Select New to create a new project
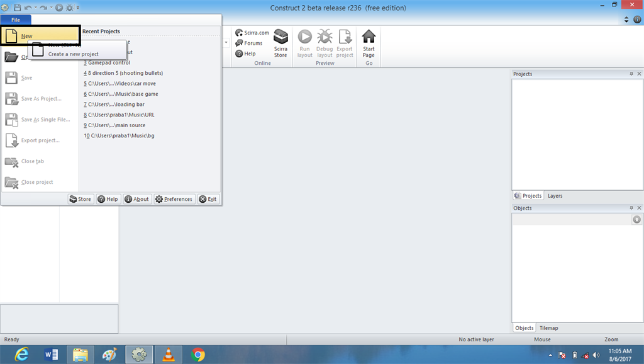Screen dimensions: 644x364 [28, 36]
